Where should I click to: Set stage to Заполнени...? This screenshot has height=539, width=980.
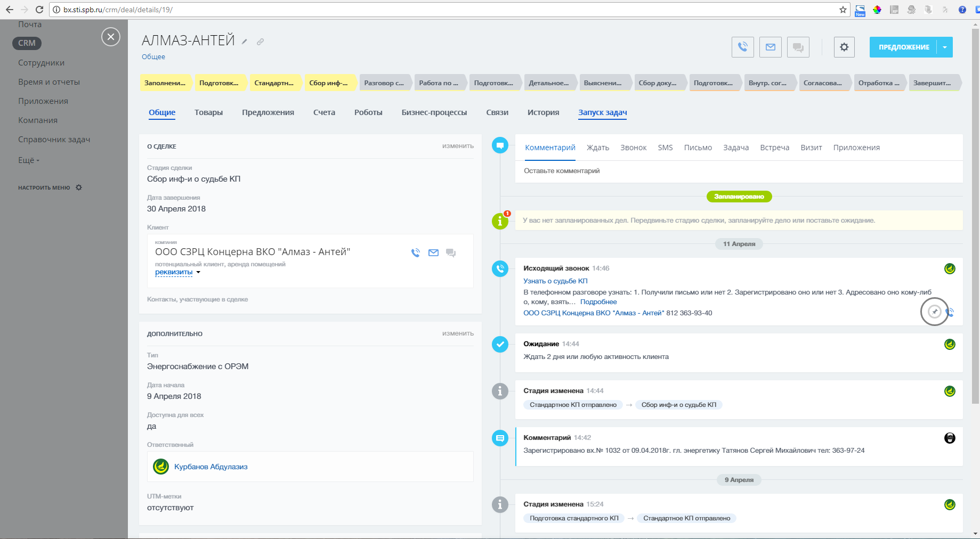[x=166, y=83]
